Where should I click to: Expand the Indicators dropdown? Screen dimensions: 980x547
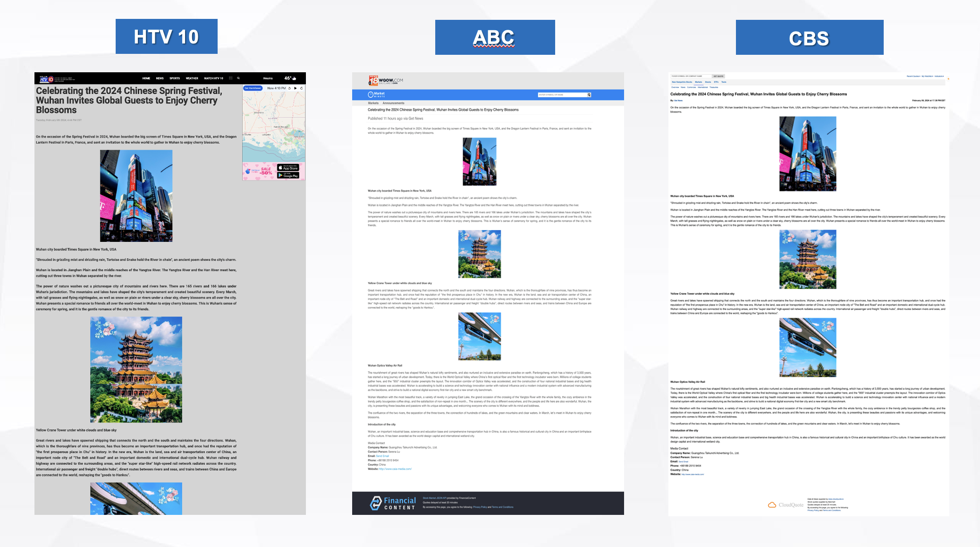[x=939, y=76]
